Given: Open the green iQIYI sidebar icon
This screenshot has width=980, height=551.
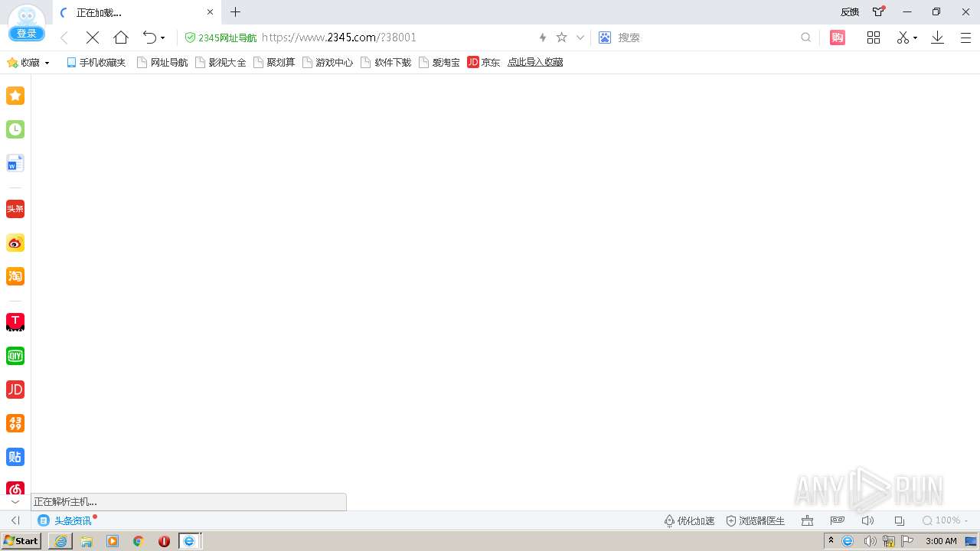Looking at the screenshot, I should tap(15, 356).
